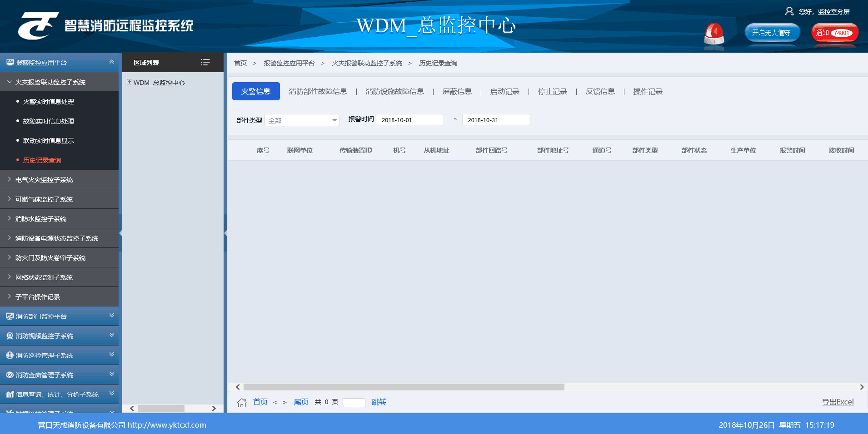The width and height of the screenshot is (868, 434).
Task: Click the 联网单位 column header
Action: coord(300,150)
